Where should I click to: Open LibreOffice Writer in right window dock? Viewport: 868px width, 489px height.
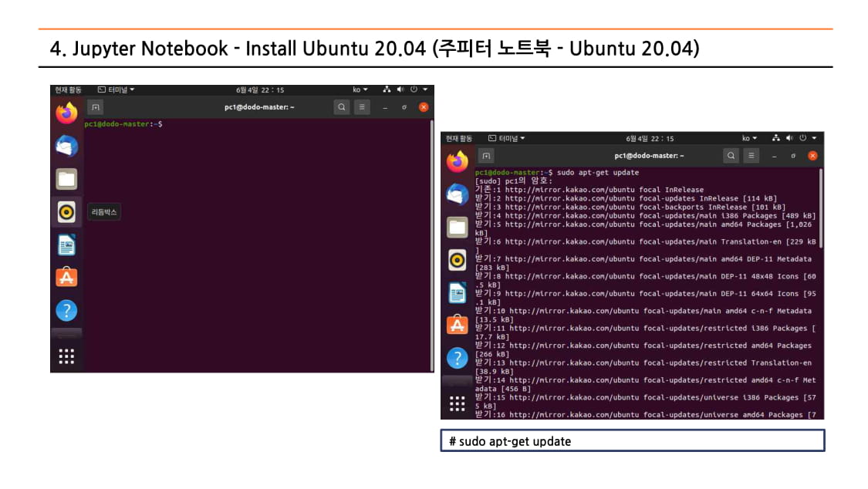point(458,292)
